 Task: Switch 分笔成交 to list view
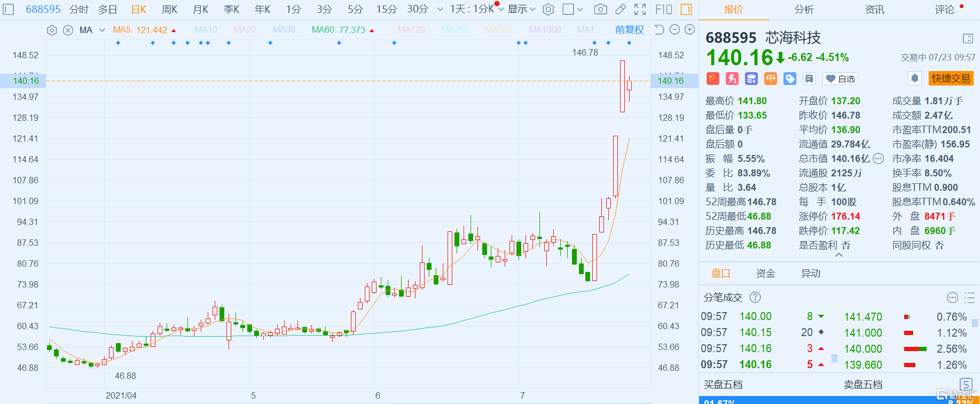pyautogui.click(x=969, y=298)
